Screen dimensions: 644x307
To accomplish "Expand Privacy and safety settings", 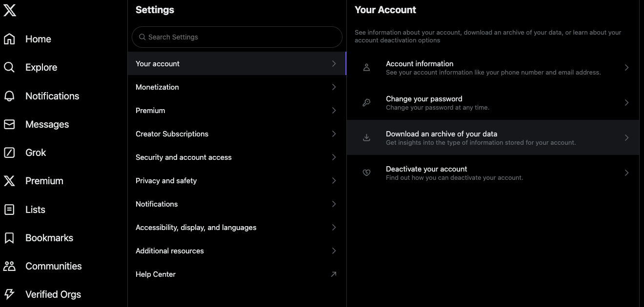I will coord(236,180).
